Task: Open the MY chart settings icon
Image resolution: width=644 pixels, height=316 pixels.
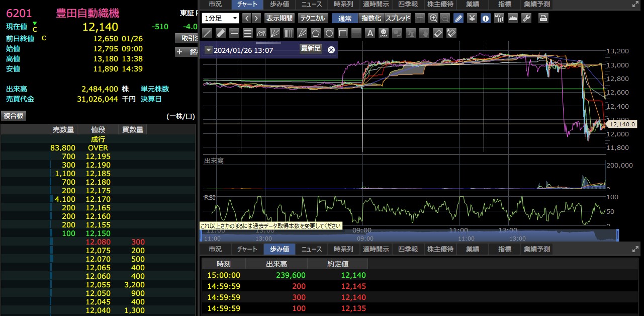Action: click(x=499, y=18)
